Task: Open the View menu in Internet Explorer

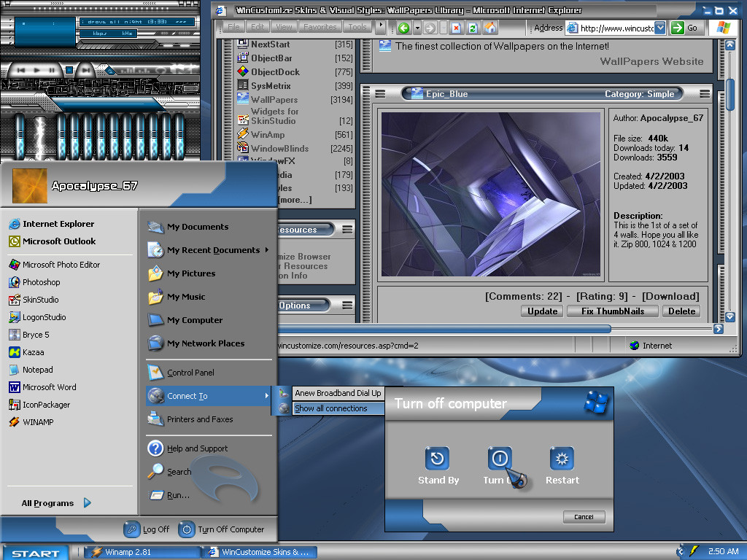Action: click(284, 27)
